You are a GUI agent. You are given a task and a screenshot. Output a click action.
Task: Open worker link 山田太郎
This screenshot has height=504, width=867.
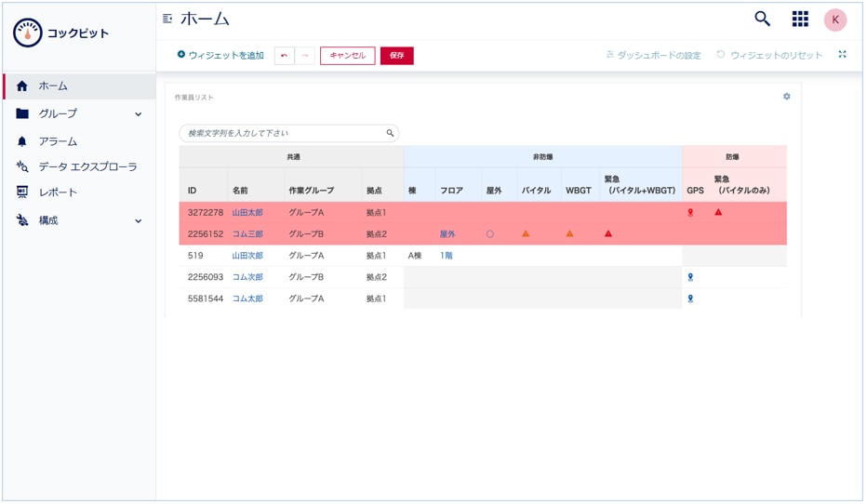coord(247,212)
